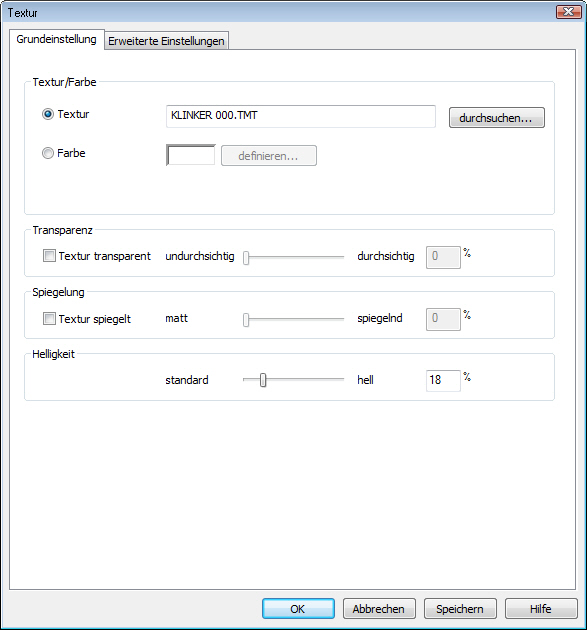Image resolution: width=587 pixels, height=630 pixels.
Task: Click the Farbe color preview swatch
Action: click(191, 155)
